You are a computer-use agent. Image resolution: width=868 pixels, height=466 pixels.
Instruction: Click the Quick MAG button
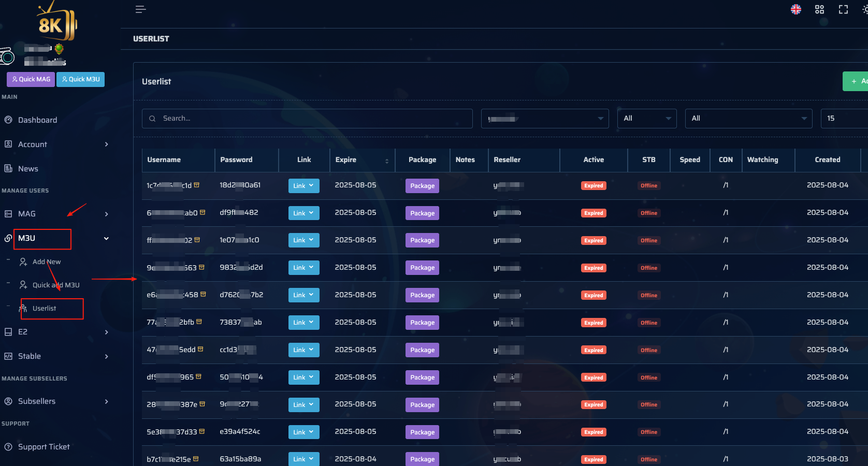[31, 79]
